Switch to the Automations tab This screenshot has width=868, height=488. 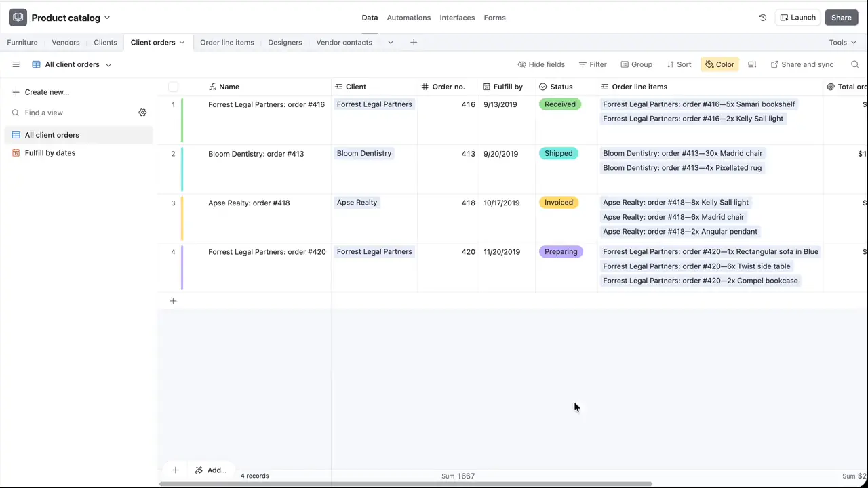408,17
